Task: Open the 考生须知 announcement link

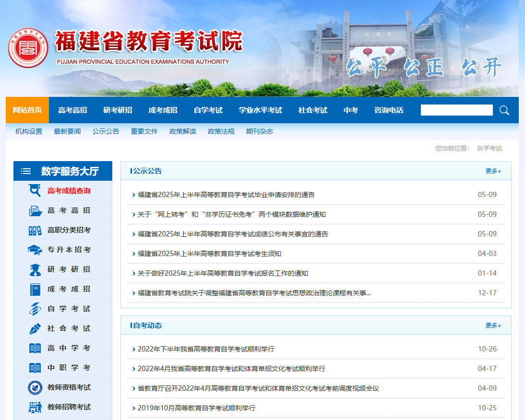Action: [209, 254]
